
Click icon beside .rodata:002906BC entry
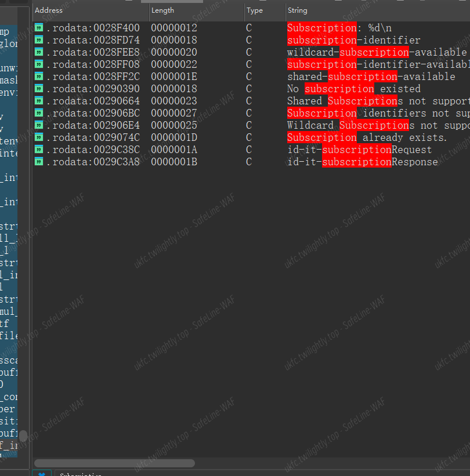[x=39, y=113]
